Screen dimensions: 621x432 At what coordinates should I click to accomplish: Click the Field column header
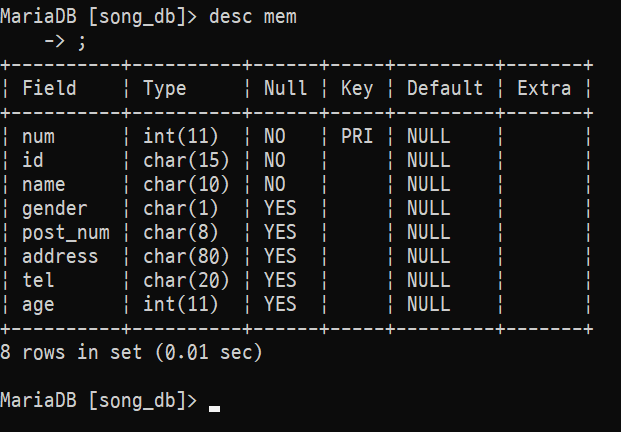coord(49,88)
